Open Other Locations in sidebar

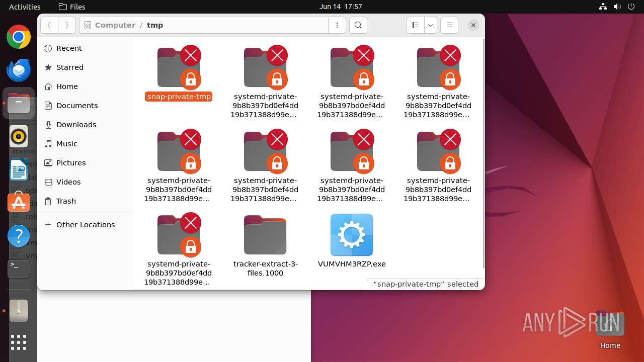(85, 225)
